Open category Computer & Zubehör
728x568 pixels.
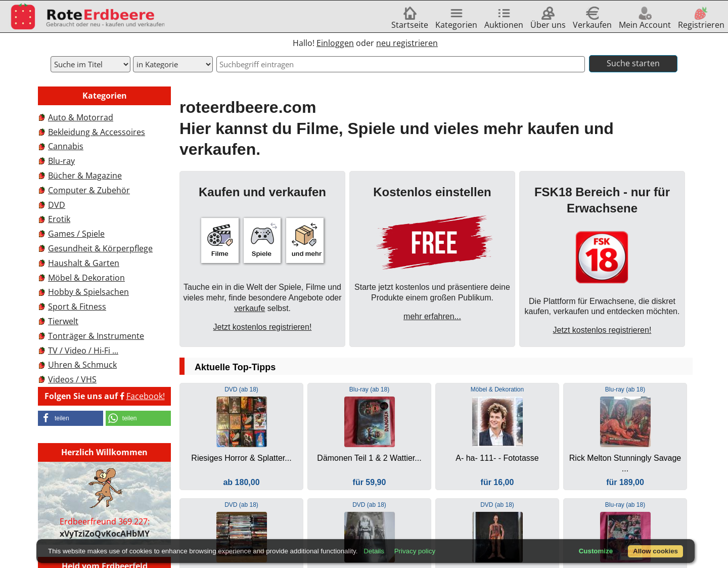pos(89,190)
